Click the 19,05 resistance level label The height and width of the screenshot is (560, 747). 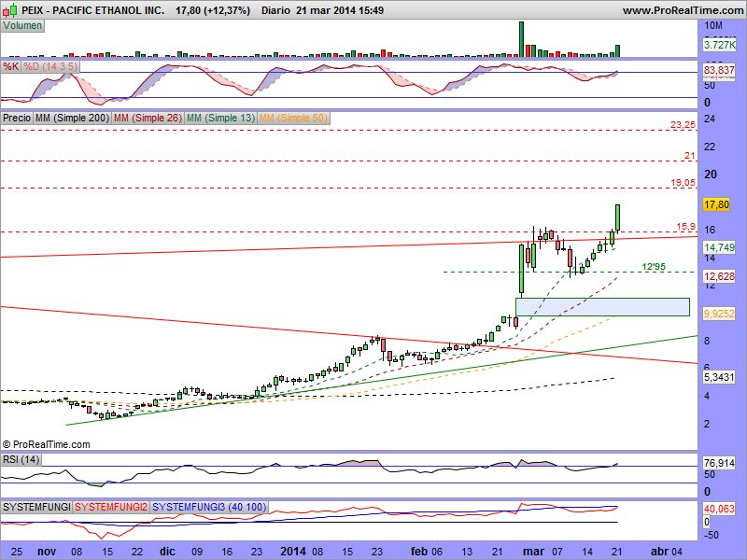click(x=683, y=182)
